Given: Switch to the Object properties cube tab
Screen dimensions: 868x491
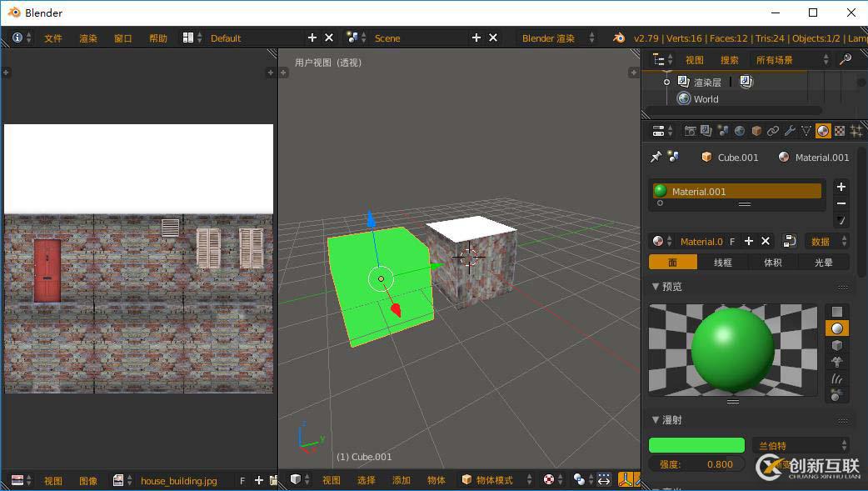Looking at the screenshot, I should coord(756,131).
